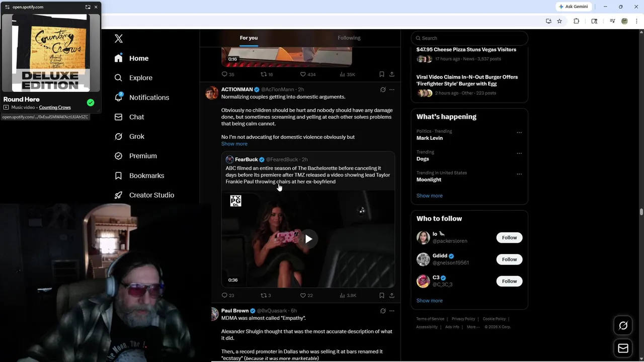
Task: Expand ACTIONMAN's post with Show more
Action: [x=234, y=144]
